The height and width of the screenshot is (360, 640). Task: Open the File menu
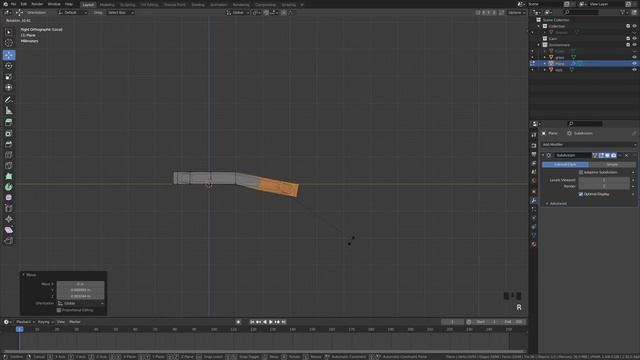tap(13, 4)
